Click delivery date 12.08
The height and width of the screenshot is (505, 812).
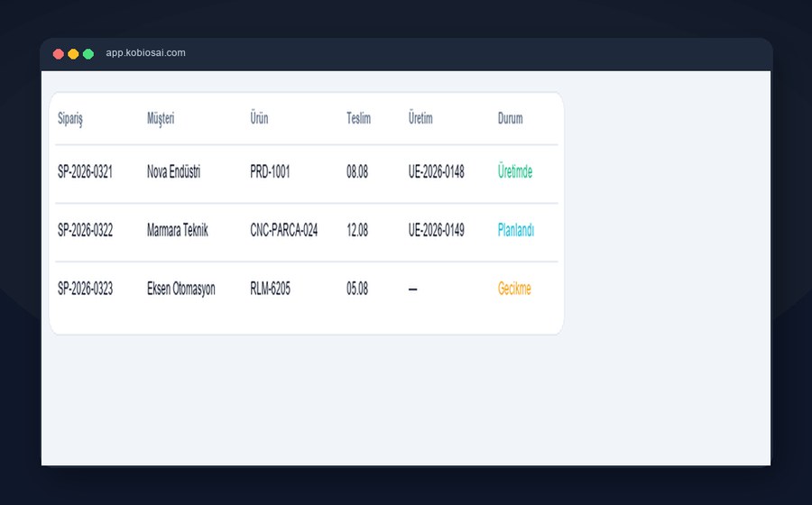click(x=356, y=230)
